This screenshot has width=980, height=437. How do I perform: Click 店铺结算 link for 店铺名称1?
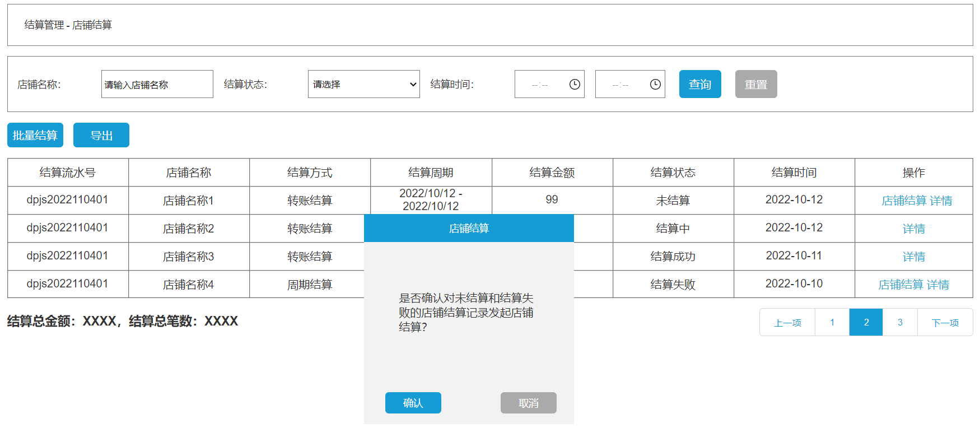click(x=904, y=201)
